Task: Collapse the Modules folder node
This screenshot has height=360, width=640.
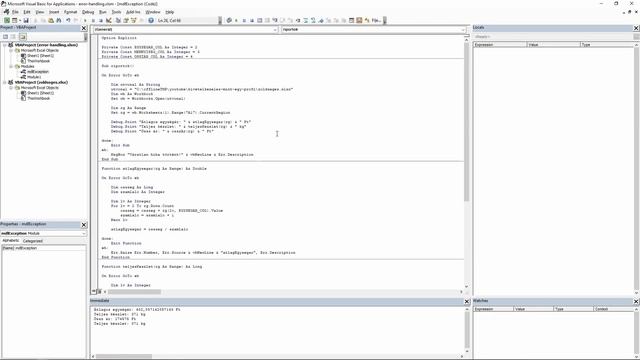Action: click(x=11, y=67)
